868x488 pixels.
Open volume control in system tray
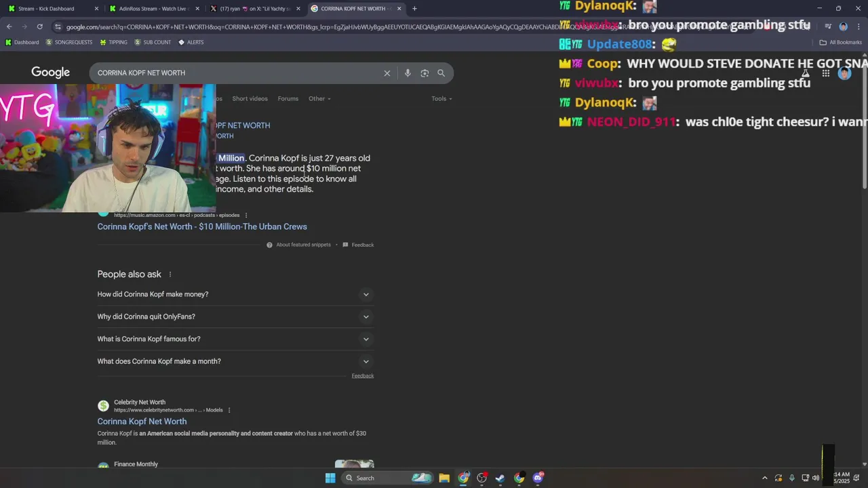pos(815,478)
